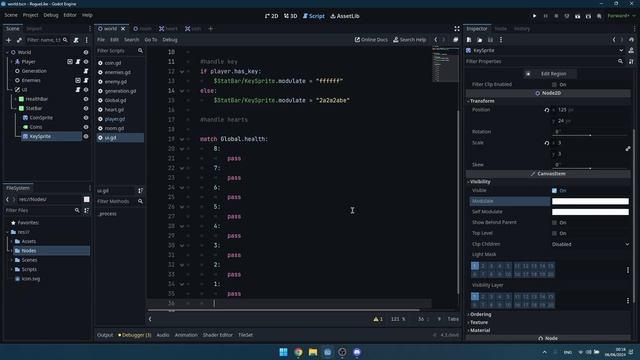Enable Filter Clip Enabled checkbox
The image size is (640, 360).
click(x=554, y=84)
